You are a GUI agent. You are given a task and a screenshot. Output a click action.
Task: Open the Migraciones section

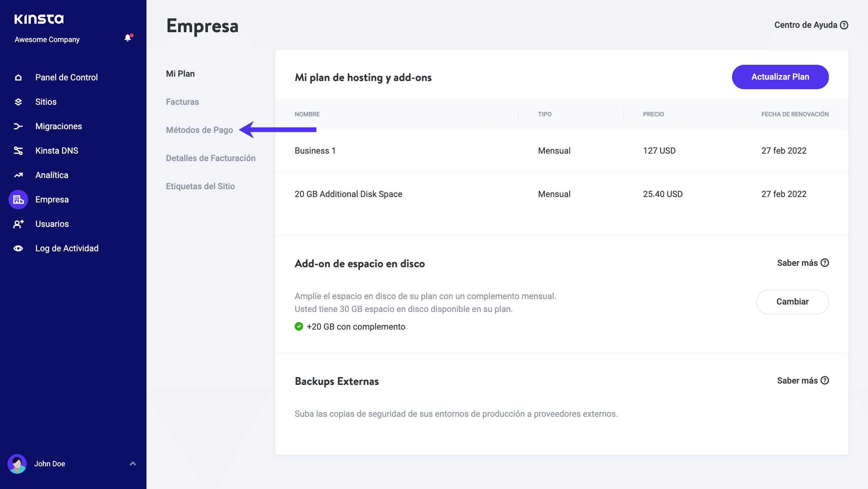coord(59,126)
